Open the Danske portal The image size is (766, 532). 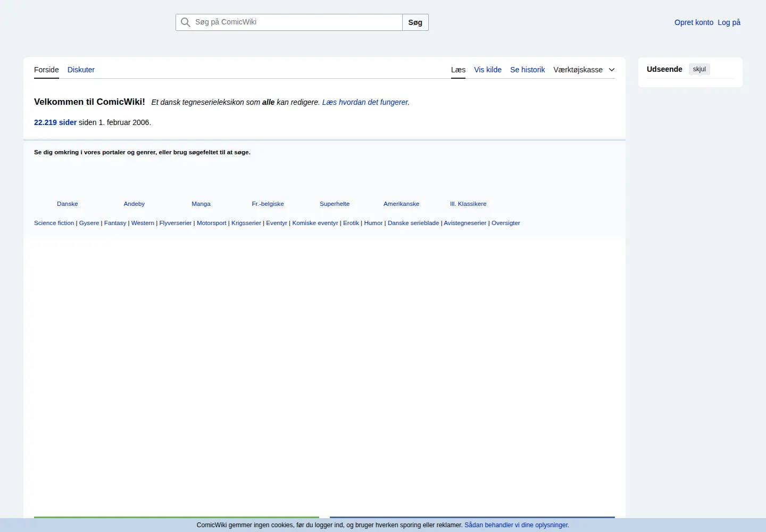tap(68, 204)
